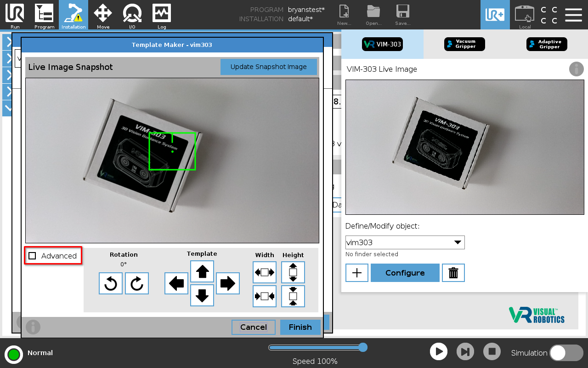The height and width of the screenshot is (368, 588).
Task: Click the Local control mode icon
Action: pyautogui.click(x=525, y=17)
